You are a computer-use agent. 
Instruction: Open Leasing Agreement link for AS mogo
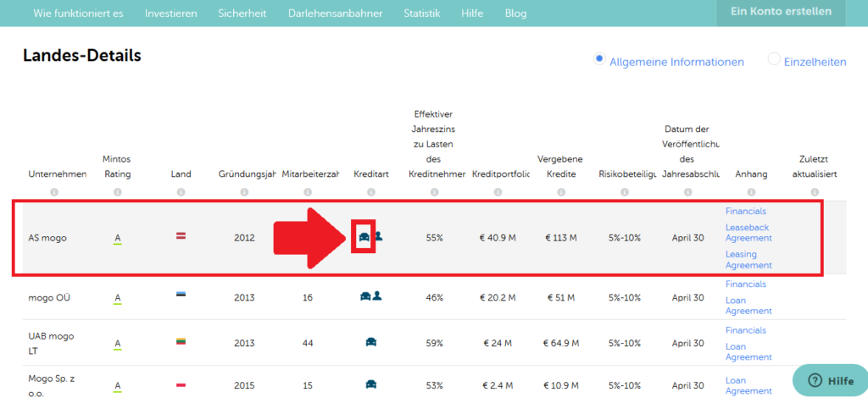pos(748,260)
